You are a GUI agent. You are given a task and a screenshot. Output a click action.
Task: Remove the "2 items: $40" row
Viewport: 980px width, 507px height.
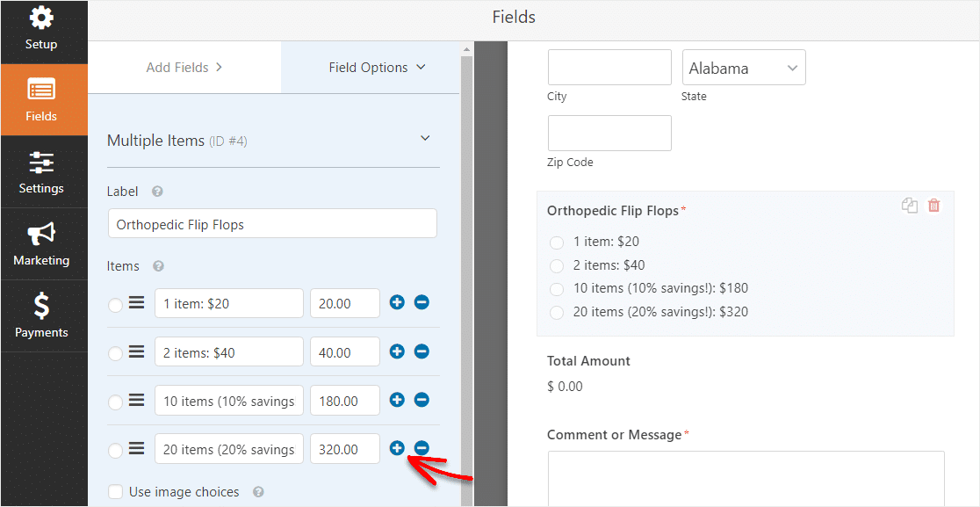[x=422, y=351]
